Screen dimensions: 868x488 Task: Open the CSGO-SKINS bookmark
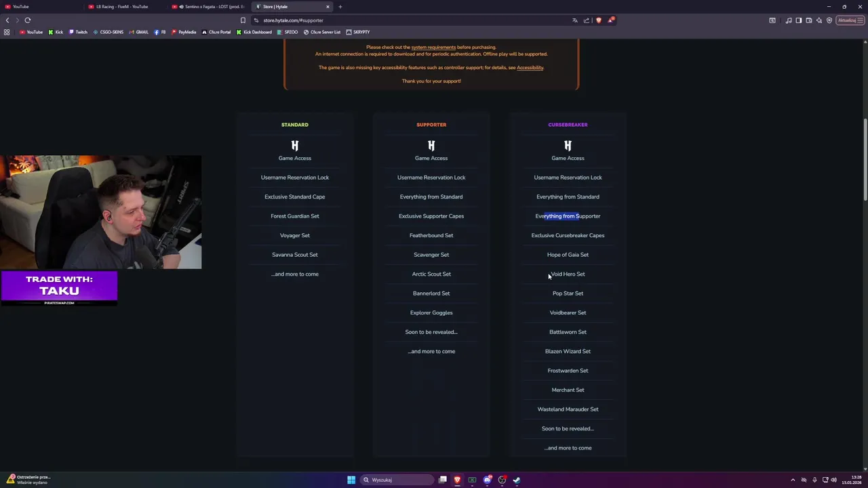pyautogui.click(x=108, y=32)
